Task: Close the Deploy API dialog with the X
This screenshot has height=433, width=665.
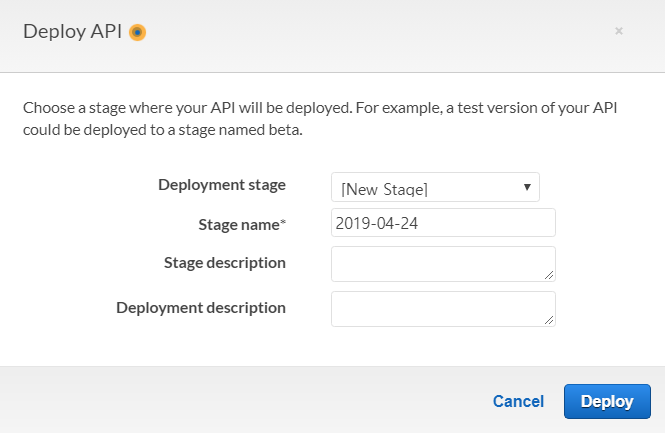Action: [619, 31]
